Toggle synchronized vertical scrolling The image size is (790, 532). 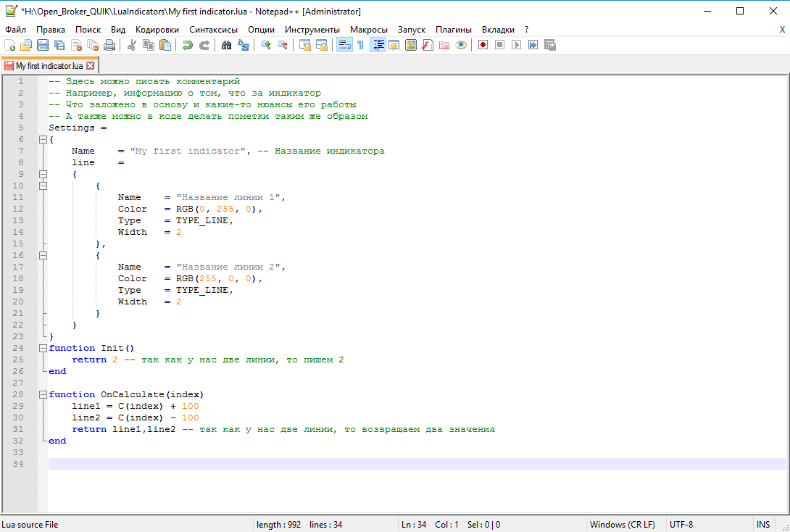pos(305,46)
